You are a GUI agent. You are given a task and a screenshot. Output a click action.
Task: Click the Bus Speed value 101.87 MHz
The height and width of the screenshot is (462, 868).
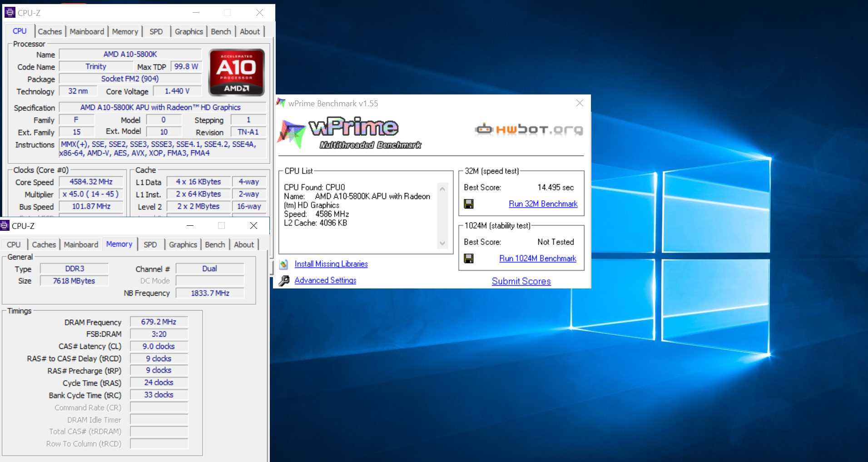(91, 206)
